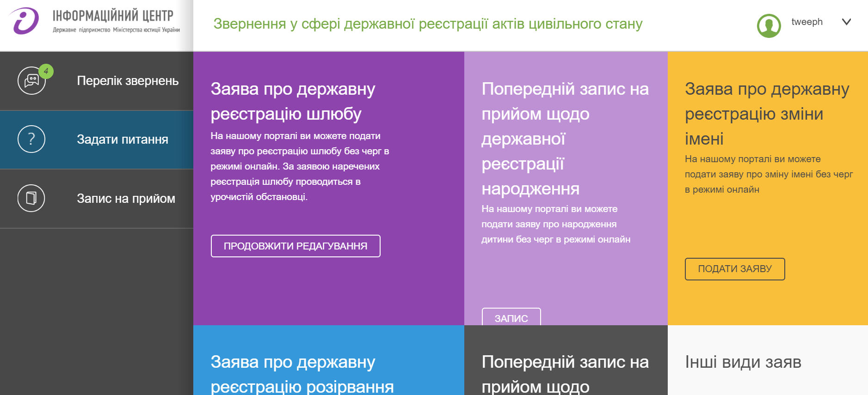This screenshot has width=868, height=395.
Task: Select the Задати питання menu item
Action: pyautogui.click(x=122, y=140)
